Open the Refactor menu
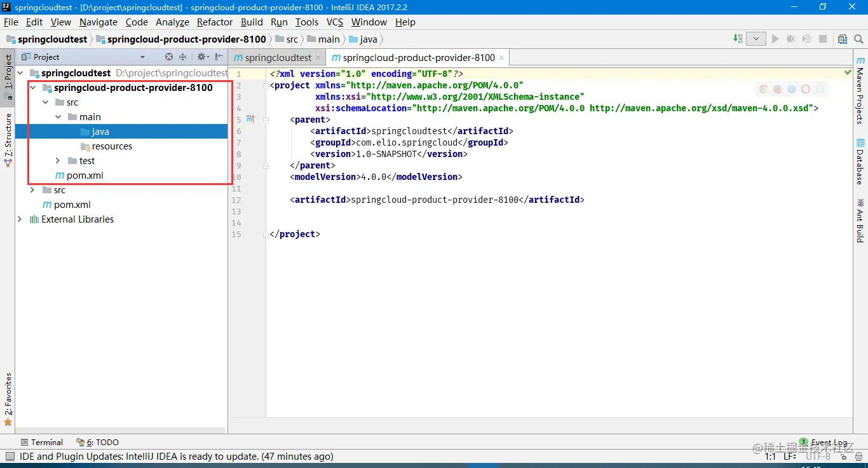This screenshot has width=868, height=468. point(215,22)
